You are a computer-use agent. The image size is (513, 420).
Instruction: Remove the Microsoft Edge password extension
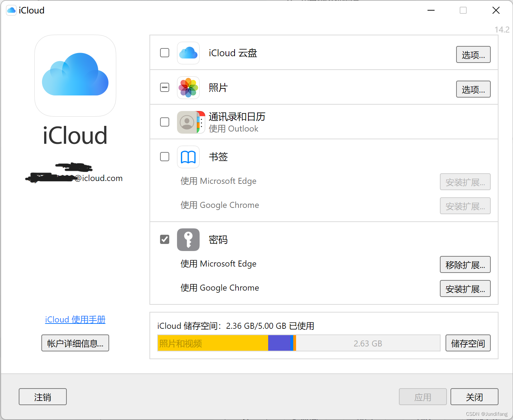pyautogui.click(x=465, y=264)
